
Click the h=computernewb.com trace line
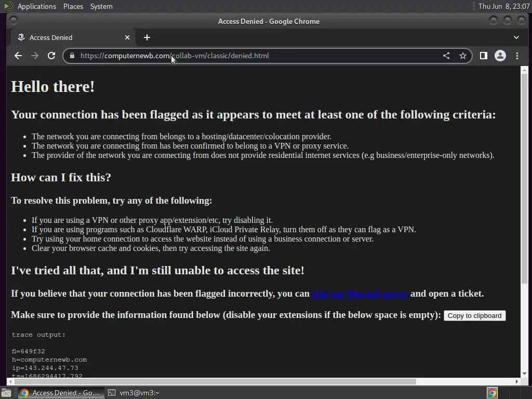pos(49,360)
